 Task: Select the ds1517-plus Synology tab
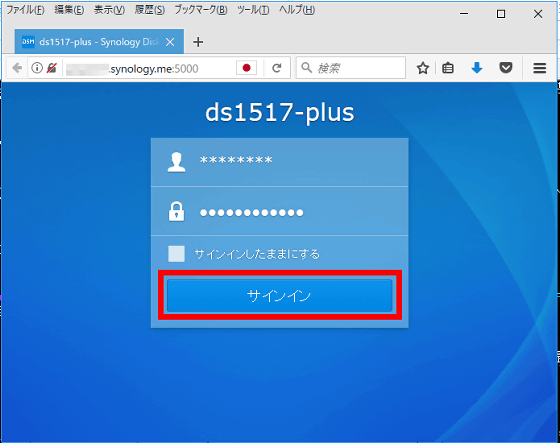pos(99,41)
